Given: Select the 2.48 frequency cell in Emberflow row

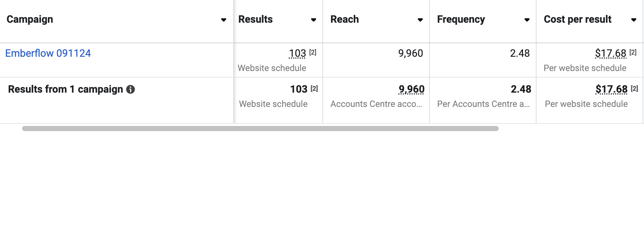Looking at the screenshot, I should (x=483, y=60).
